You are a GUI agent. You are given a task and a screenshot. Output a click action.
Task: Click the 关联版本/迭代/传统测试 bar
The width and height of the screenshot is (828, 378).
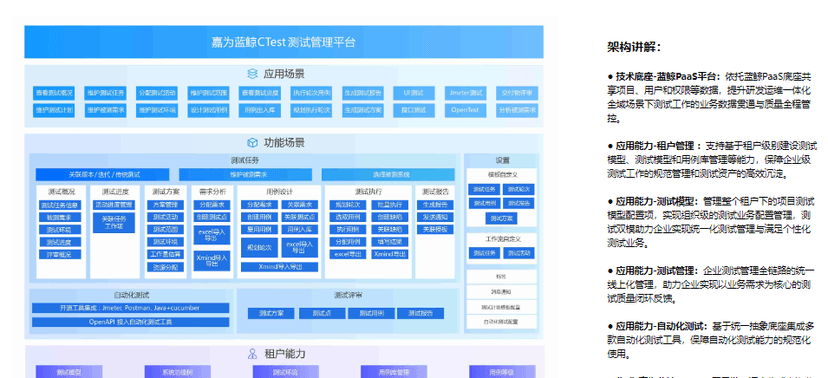pyautogui.click(x=102, y=175)
